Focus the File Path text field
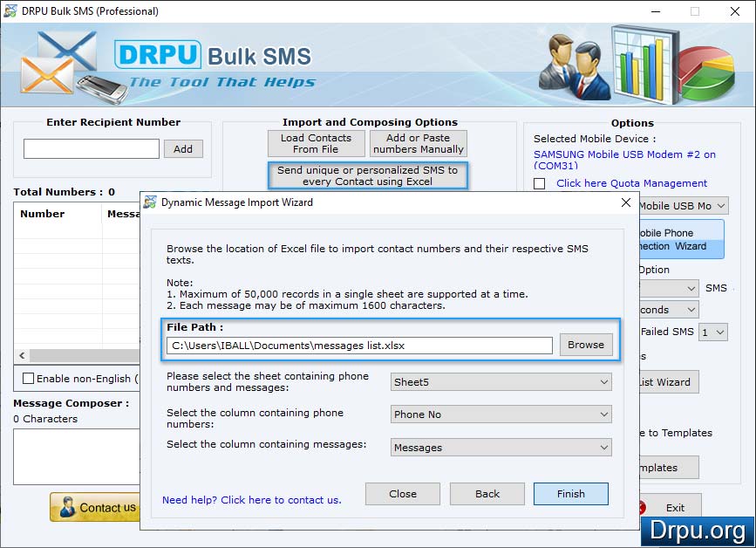The image size is (756, 548). coord(359,346)
